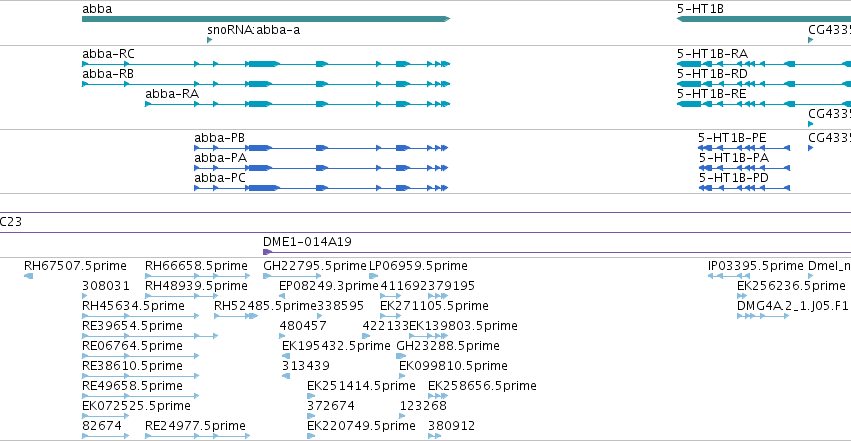Select the RE24977.5prime EST label

point(195,426)
